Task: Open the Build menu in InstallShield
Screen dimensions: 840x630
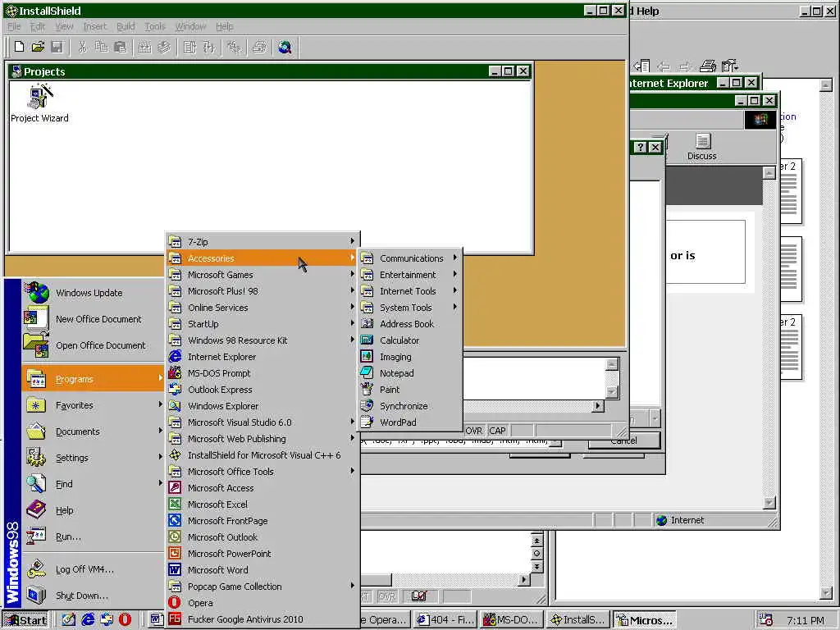Action: [126, 26]
